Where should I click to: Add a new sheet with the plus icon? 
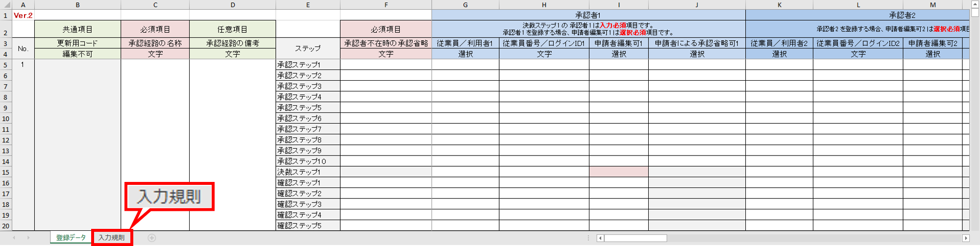(x=152, y=238)
